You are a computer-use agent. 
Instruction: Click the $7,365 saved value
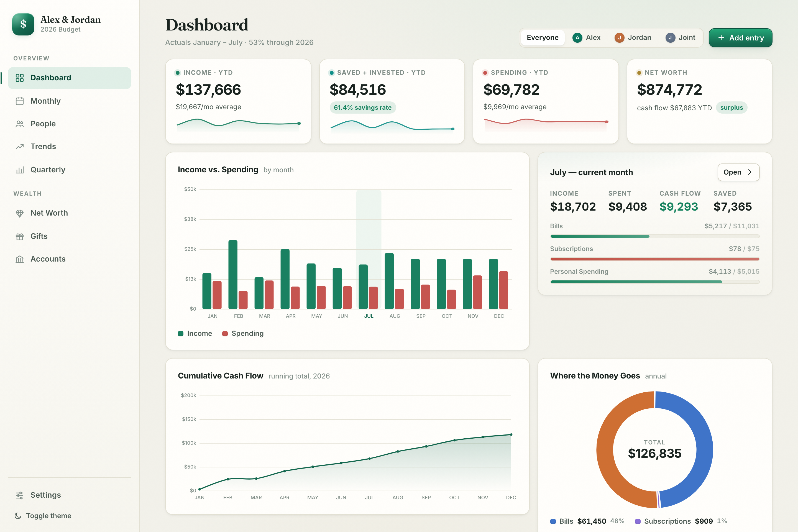pos(733,207)
